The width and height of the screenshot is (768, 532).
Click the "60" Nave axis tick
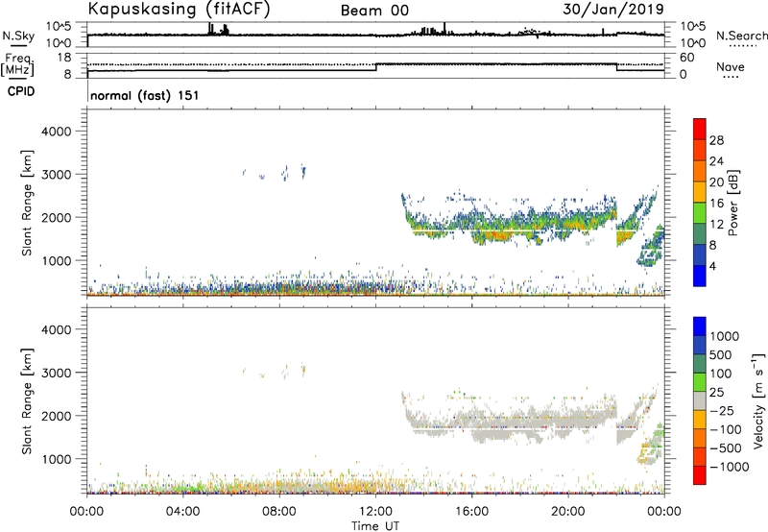(x=686, y=58)
